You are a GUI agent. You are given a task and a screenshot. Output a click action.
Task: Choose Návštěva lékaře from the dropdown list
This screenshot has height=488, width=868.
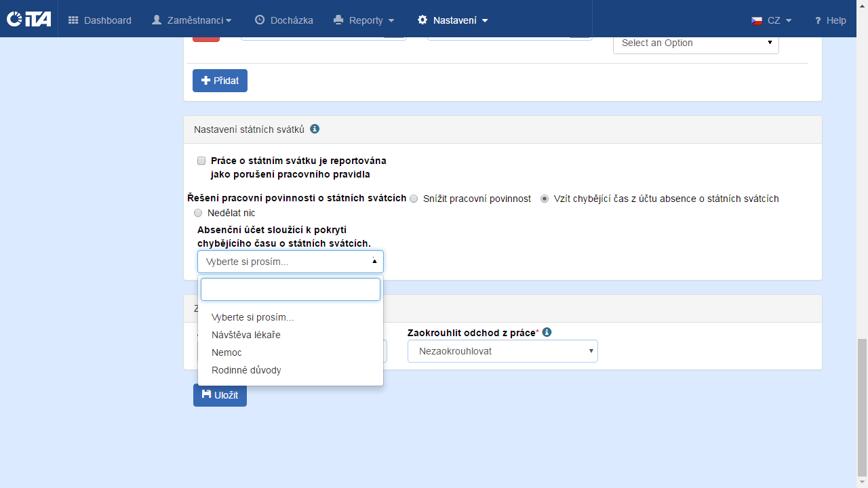(x=246, y=335)
